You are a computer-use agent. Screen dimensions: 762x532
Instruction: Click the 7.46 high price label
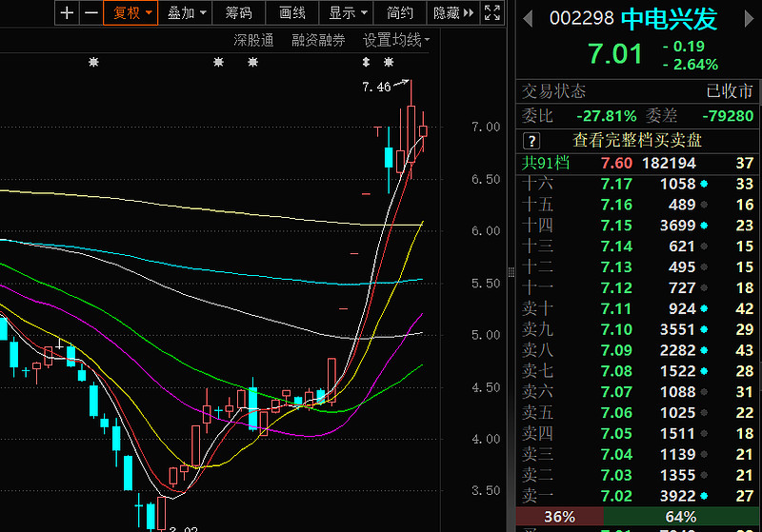376,87
